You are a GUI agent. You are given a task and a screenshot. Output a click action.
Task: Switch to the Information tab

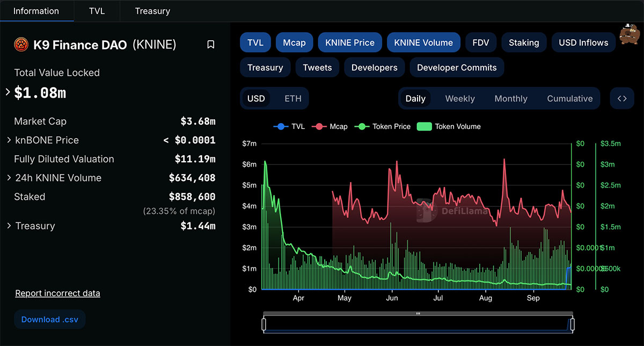pos(36,11)
